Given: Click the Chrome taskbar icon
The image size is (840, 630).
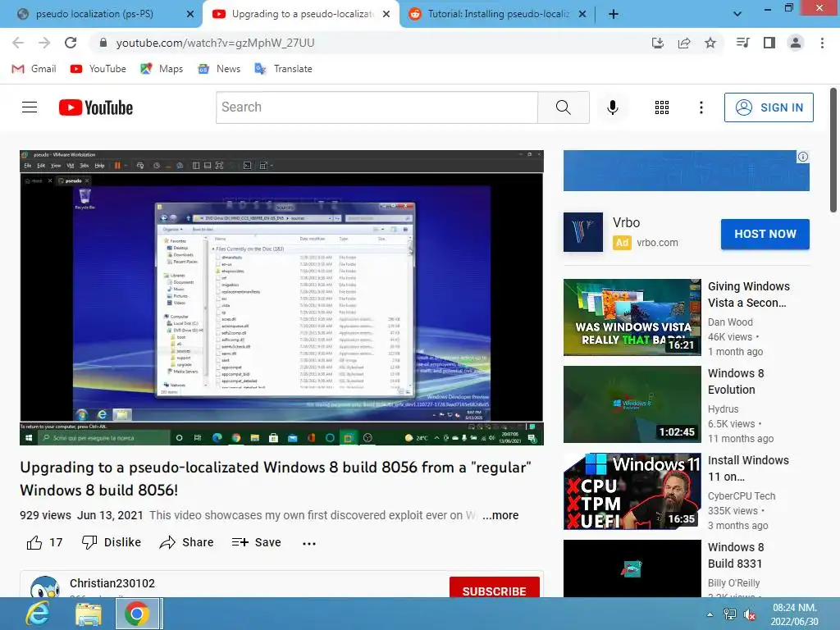Looking at the screenshot, I should point(137,614).
